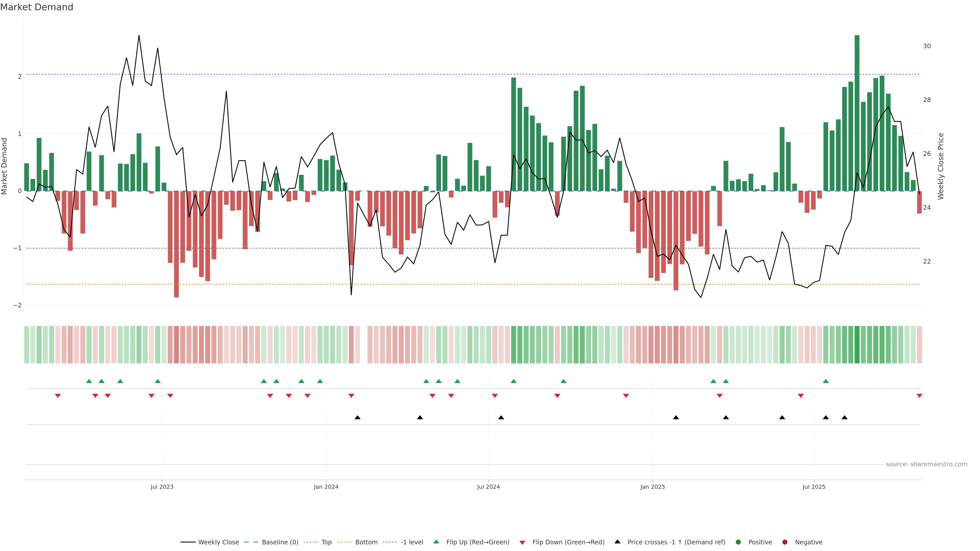Toggle the Top legend entry

pyautogui.click(x=326, y=542)
